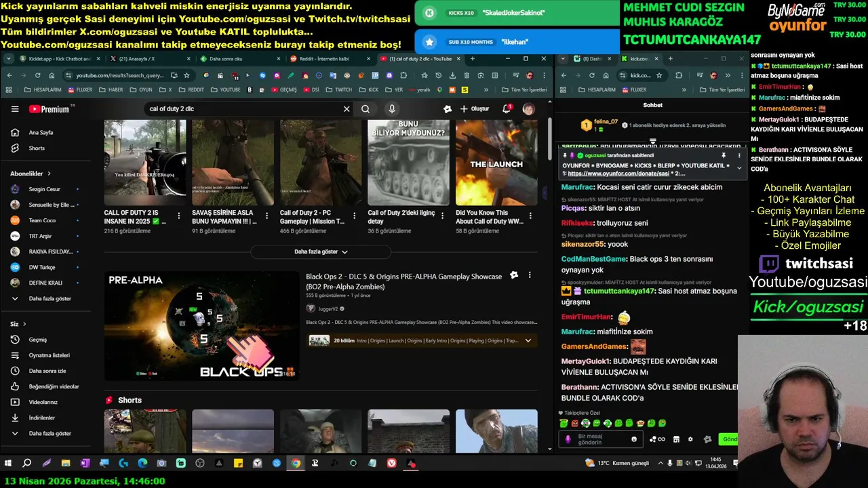The height and width of the screenshot is (488, 868).
Task: Expand the Daha fazla göster video shelf button
Action: pyautogui.click(x=321, y=251)
